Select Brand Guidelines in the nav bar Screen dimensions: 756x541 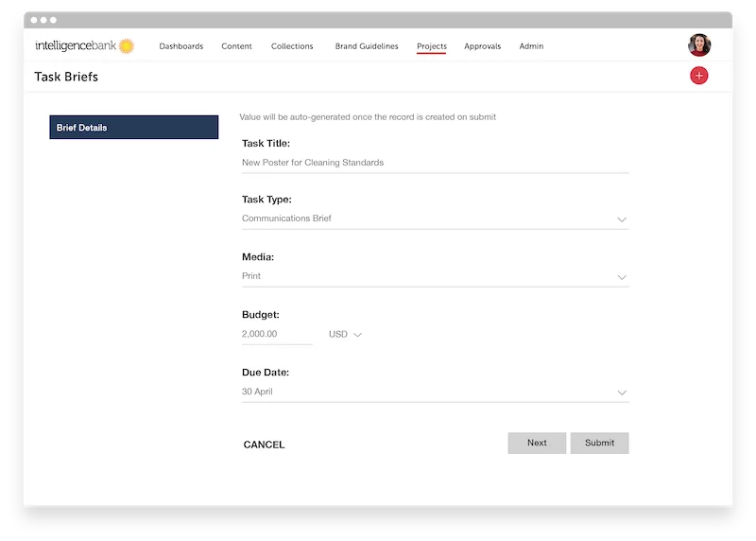pyautogui.click(x=367, y=46)
